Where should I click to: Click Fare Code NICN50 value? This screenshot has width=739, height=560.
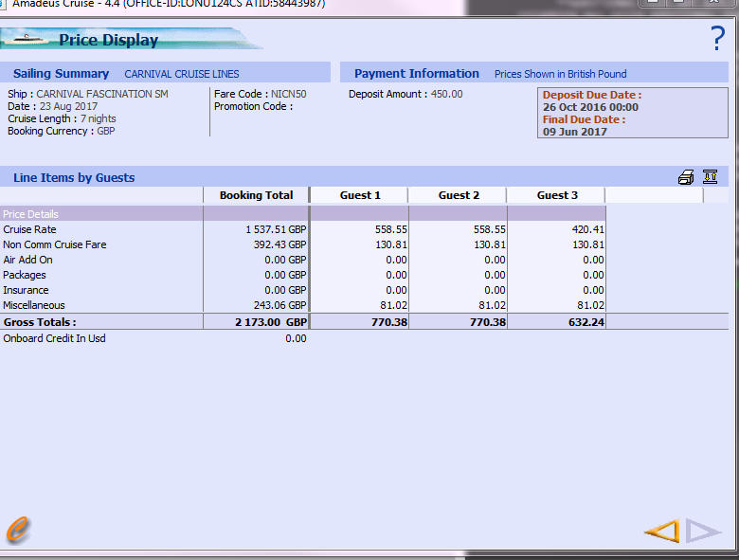coord(288,94)
